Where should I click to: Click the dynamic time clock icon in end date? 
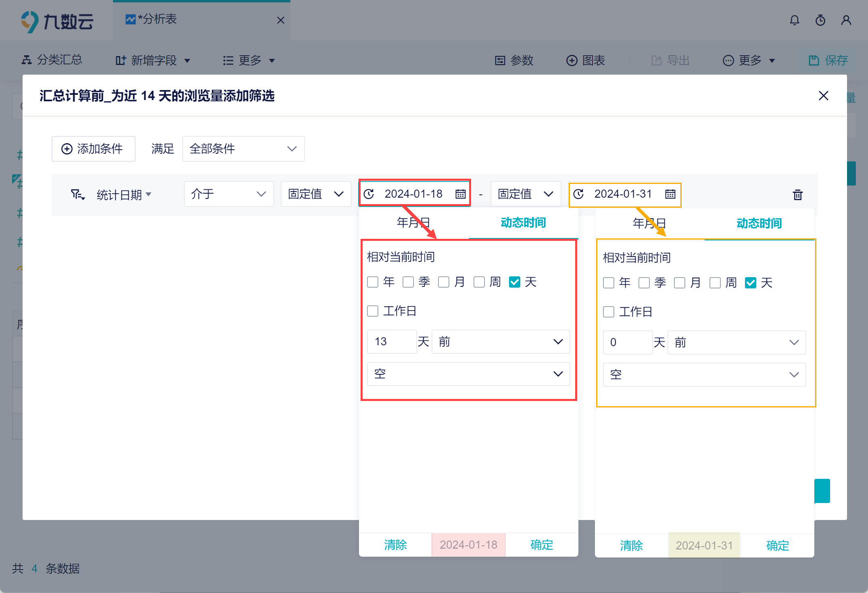(578, 194)
